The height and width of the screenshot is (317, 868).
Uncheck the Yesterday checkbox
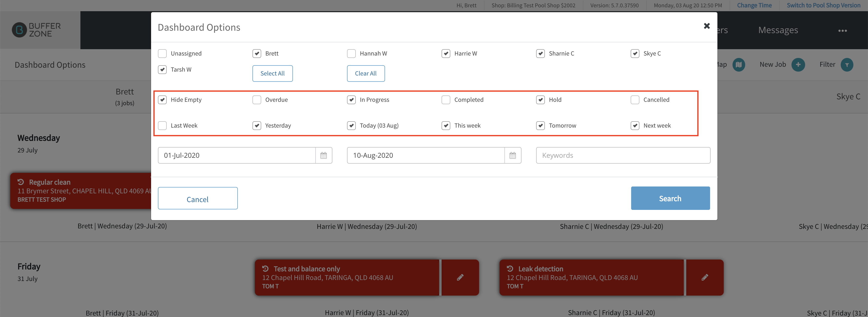coord(257,126)
